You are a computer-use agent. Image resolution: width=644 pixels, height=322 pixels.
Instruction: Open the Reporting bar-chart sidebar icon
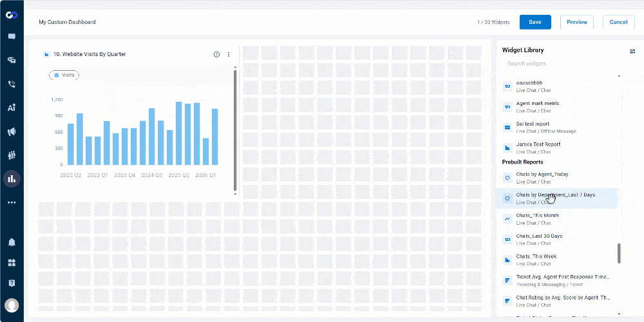click(x=12, y=178)
